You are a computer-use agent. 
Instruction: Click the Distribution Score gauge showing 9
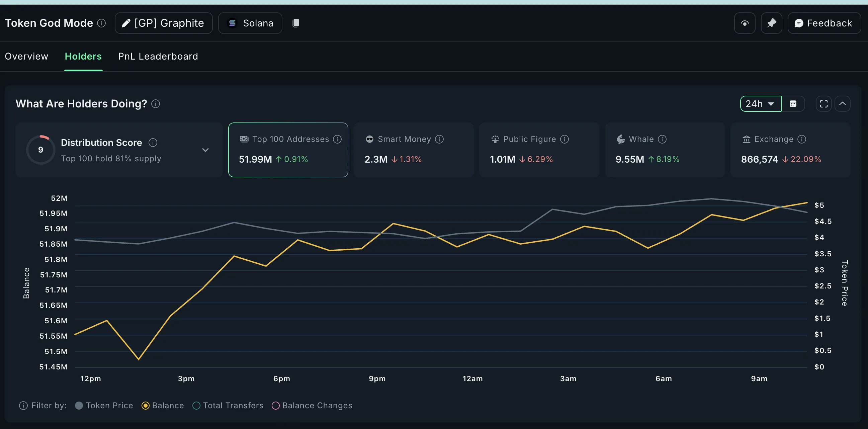point(40,150)
